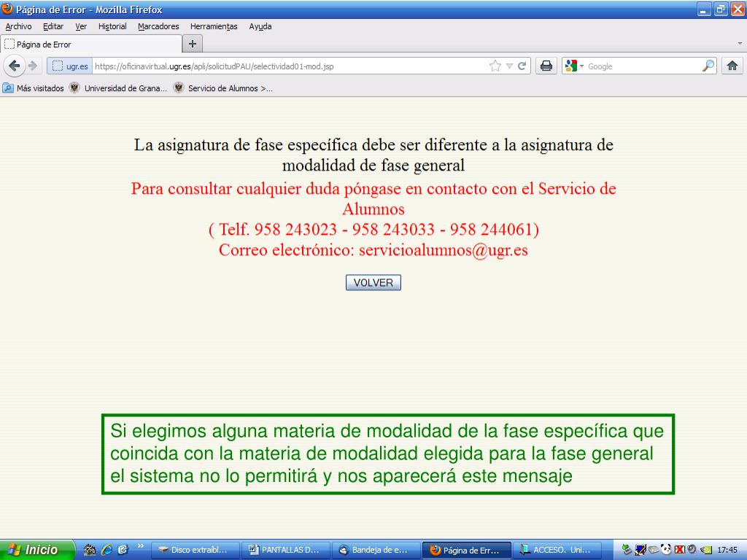Click the Google search input field
Viewport: 747px width, 560px height.
click(643, 66)
